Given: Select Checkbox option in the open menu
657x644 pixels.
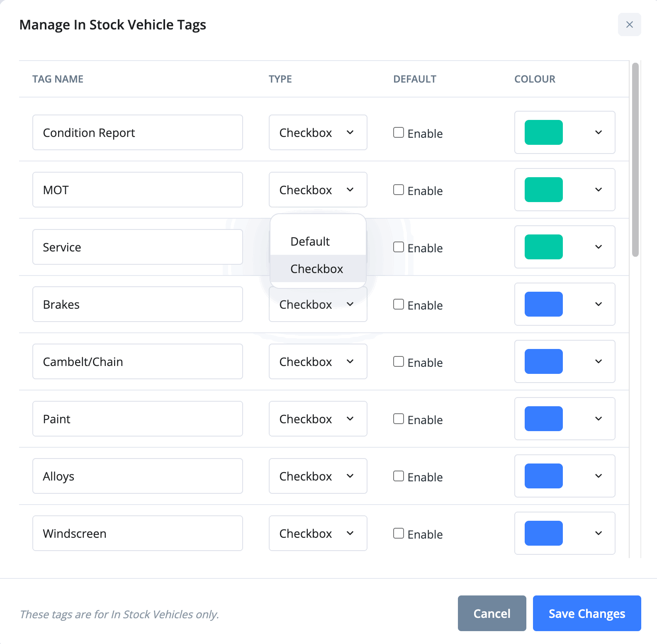Looking at the screenshot, I should pyautogui.click(x=317, y=269).
